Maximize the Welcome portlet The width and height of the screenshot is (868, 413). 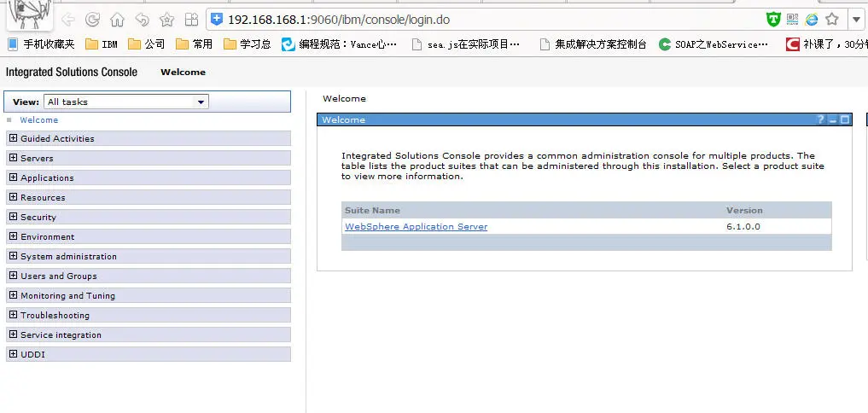(x=845, y=119)
